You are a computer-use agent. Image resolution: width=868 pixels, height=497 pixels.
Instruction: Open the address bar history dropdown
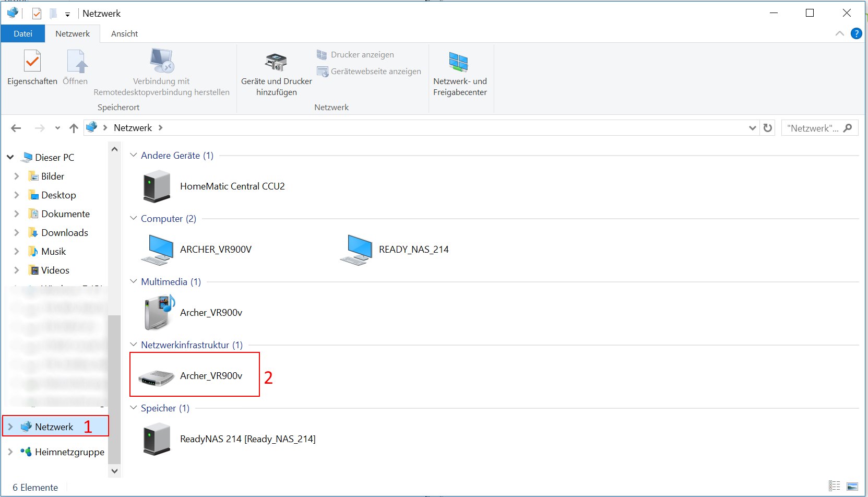752,128
